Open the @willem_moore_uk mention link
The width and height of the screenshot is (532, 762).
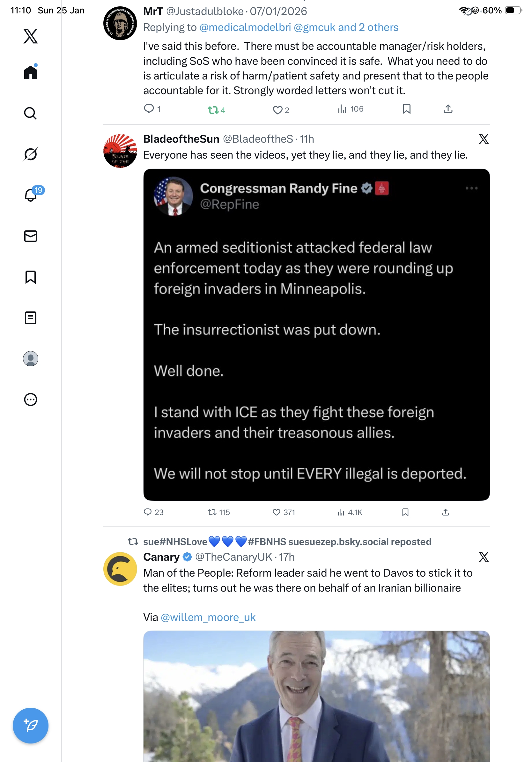tap(208, 617)
